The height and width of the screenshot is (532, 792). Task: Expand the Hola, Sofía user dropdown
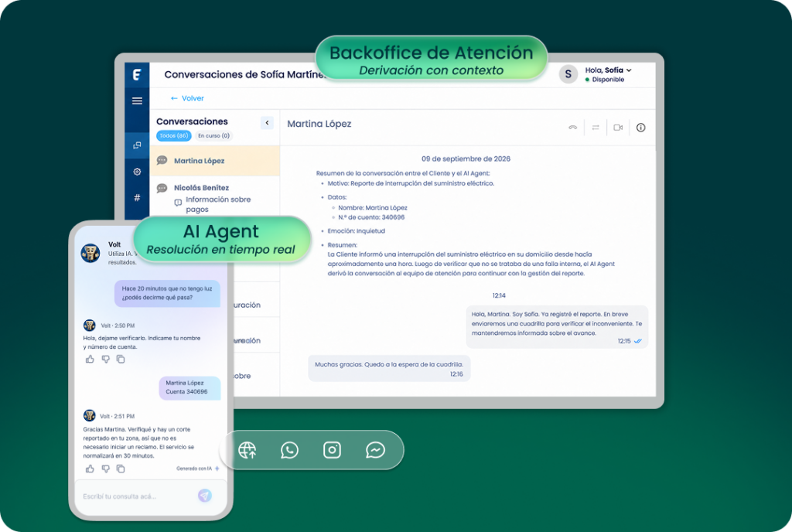[608, 70]
